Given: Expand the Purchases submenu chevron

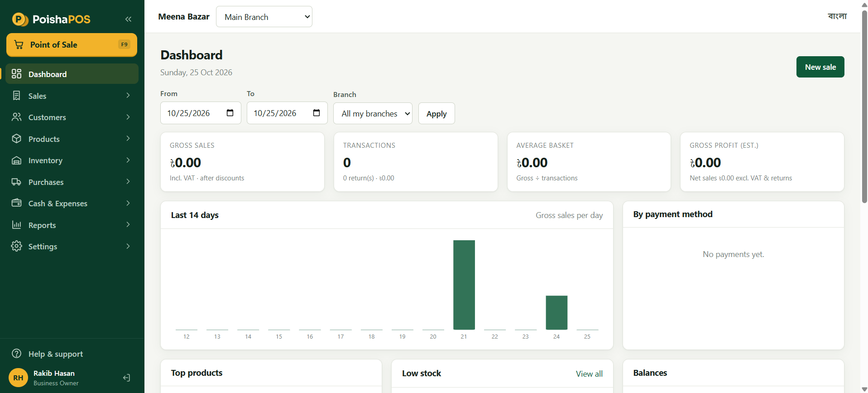Looking at the screenshot, I should pos(128,182).
